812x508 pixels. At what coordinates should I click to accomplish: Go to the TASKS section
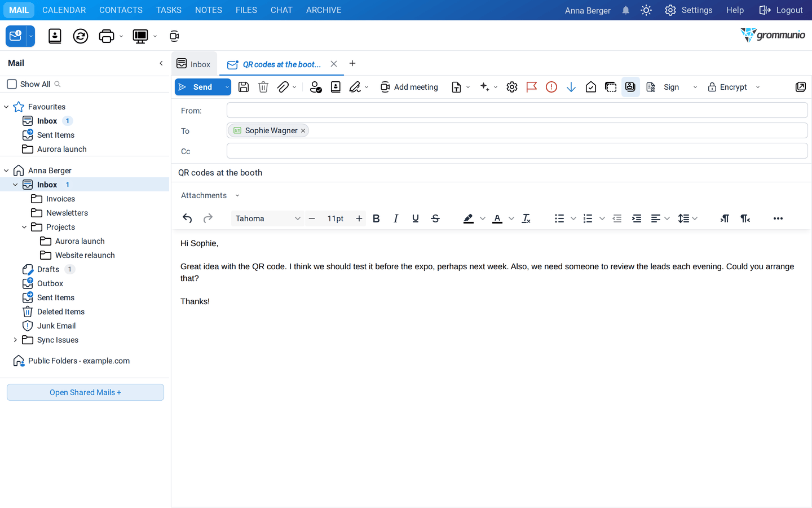(169, 10)
